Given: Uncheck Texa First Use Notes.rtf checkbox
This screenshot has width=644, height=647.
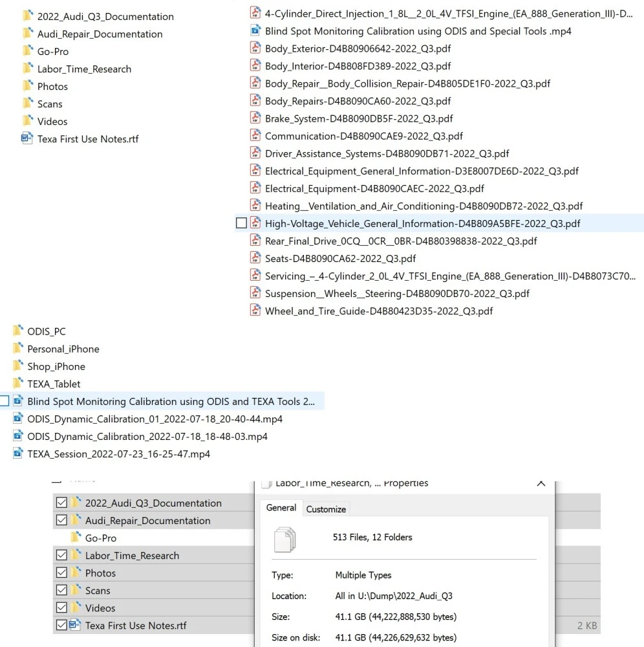Looking at the screenshot, I should (61, 625).
